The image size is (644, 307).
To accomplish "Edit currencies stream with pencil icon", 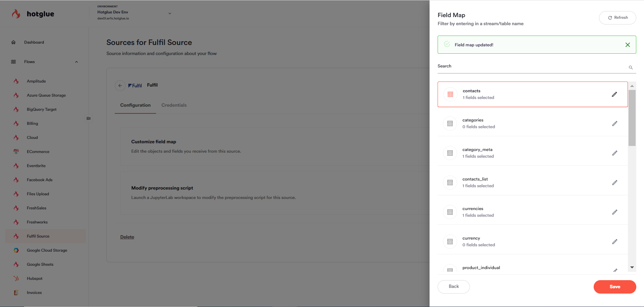I will coord(614,212).
